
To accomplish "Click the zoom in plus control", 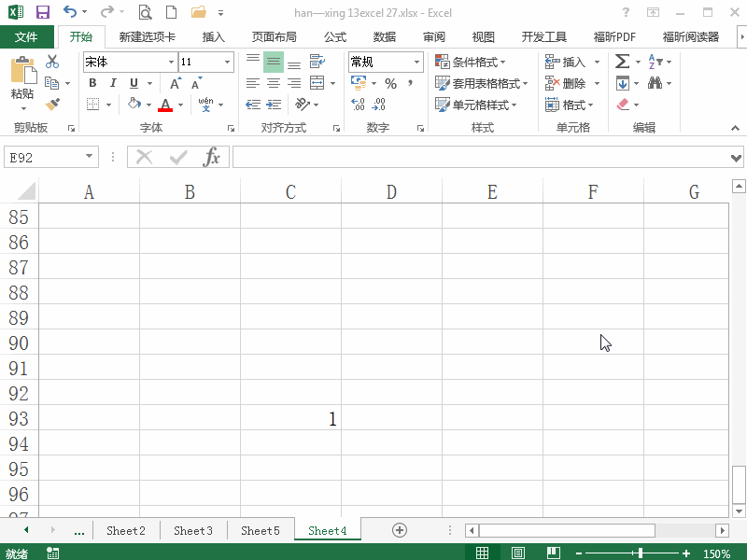I will [686, 552].
